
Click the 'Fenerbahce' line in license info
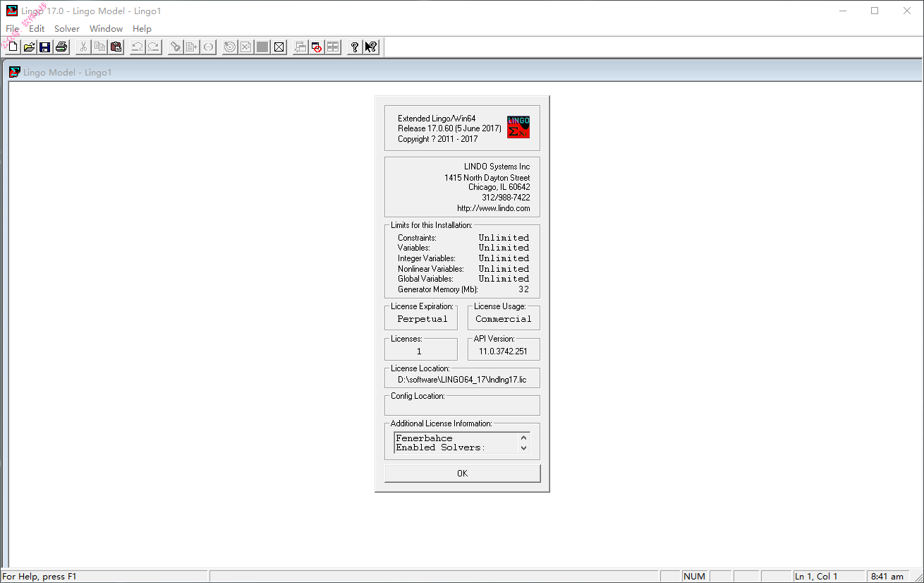(424, 438)
